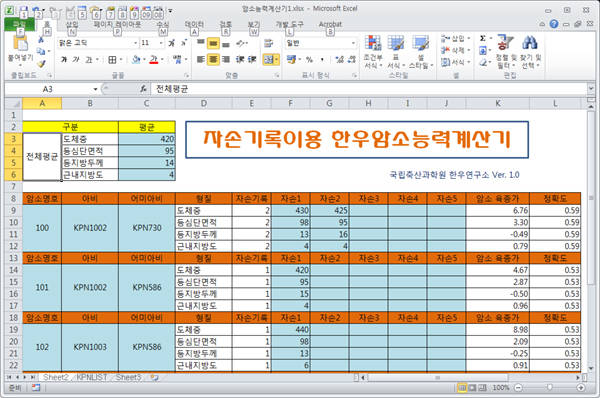Viewport: 600px width, 398px height.
Task: Click Increase Indent icon
Action: pos(252,59)
